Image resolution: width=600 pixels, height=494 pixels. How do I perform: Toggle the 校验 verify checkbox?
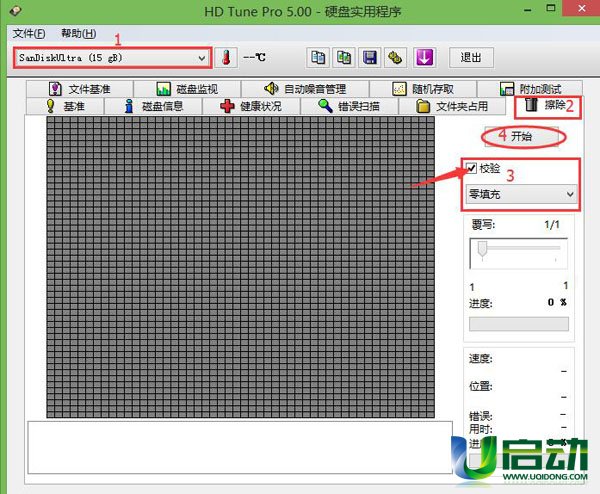pos(471,168)
